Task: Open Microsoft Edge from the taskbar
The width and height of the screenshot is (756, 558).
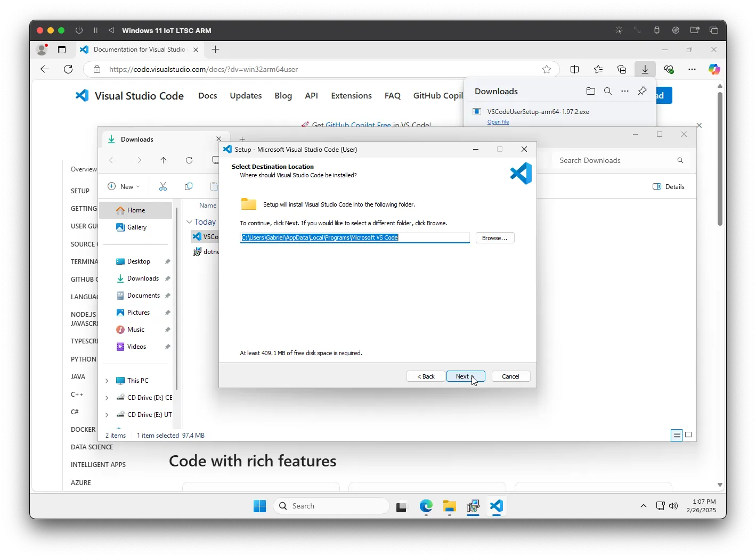Action: coord(426,506)
